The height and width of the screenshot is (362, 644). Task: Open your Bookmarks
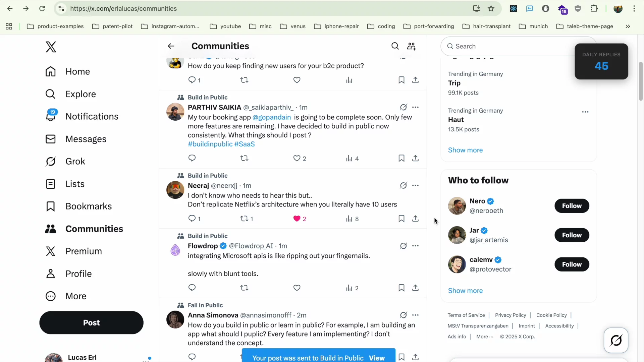pyautogui.click(x=88, y=206)
